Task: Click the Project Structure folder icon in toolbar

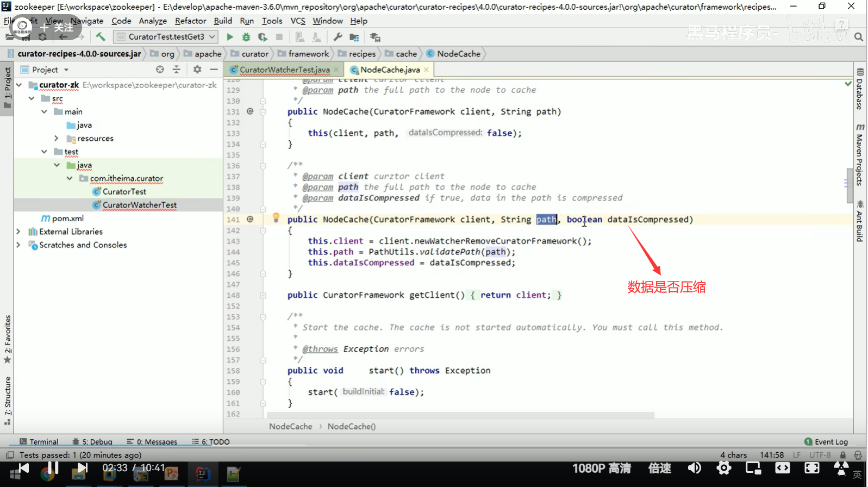Action: click(x=354, y=37)
